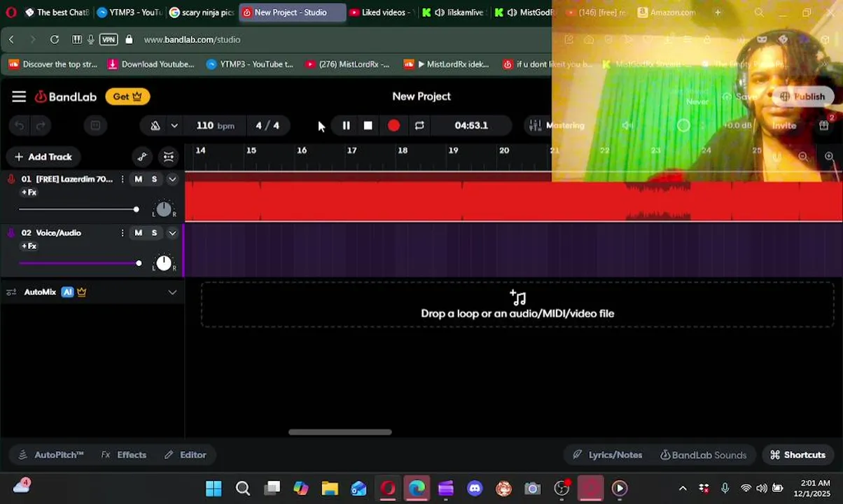This screenshot has width=843, height=504.
Task: Click the Get membership button
Action: (127, 97)
